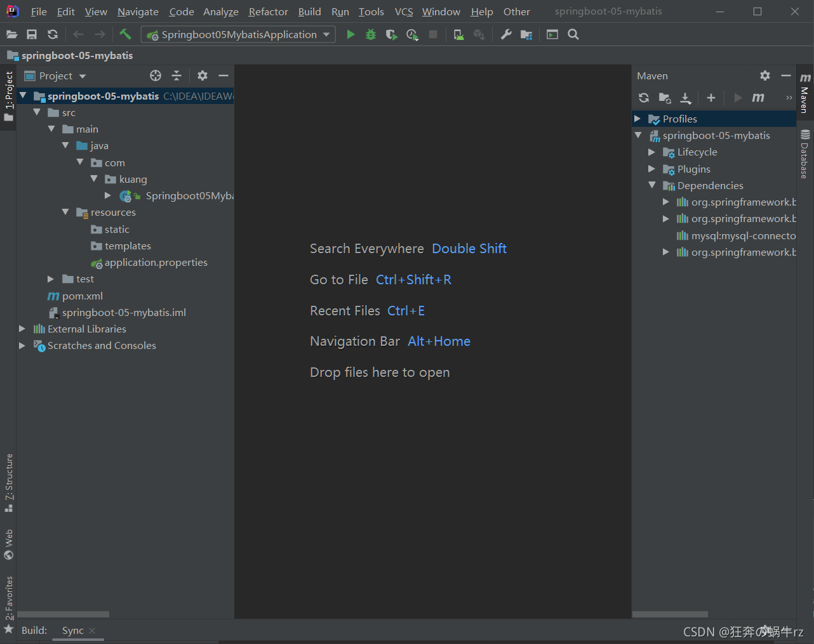Screen dimensions: 814x644
Task: Open Settings via the wrench icon
Action: point(506,34)
